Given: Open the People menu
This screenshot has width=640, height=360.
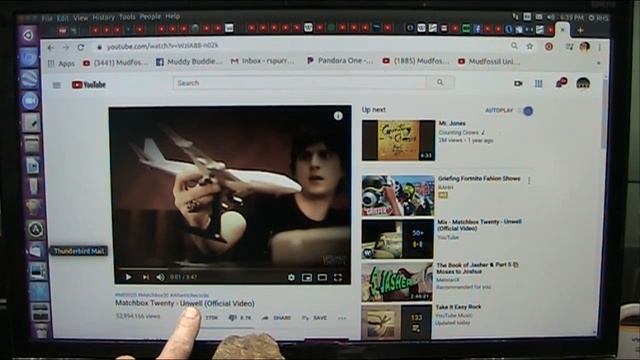Looking at the screenshot, I should pyautogui.click(x=150, y=17).
